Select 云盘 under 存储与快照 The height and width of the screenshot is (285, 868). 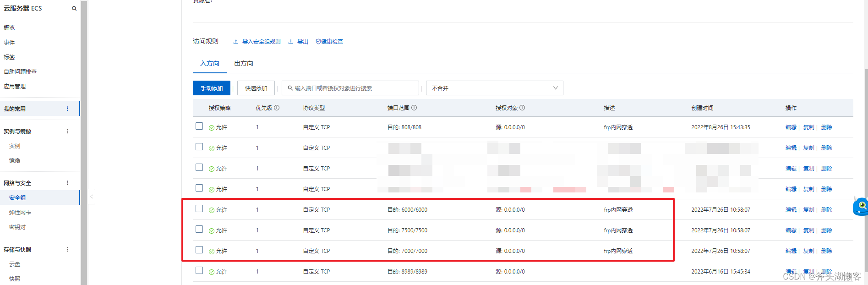click(15, 264)
